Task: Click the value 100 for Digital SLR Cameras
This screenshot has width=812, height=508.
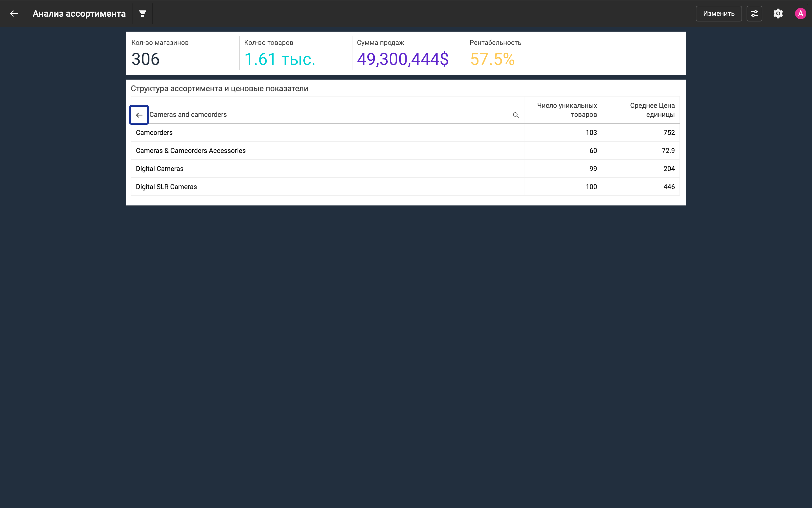Action: click(x=591, y=187)
